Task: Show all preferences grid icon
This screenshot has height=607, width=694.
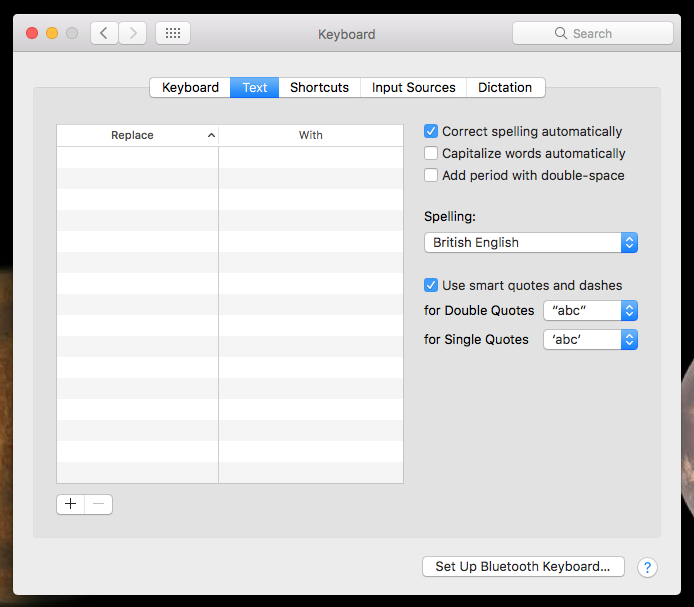Action: (x=173, y=33)
